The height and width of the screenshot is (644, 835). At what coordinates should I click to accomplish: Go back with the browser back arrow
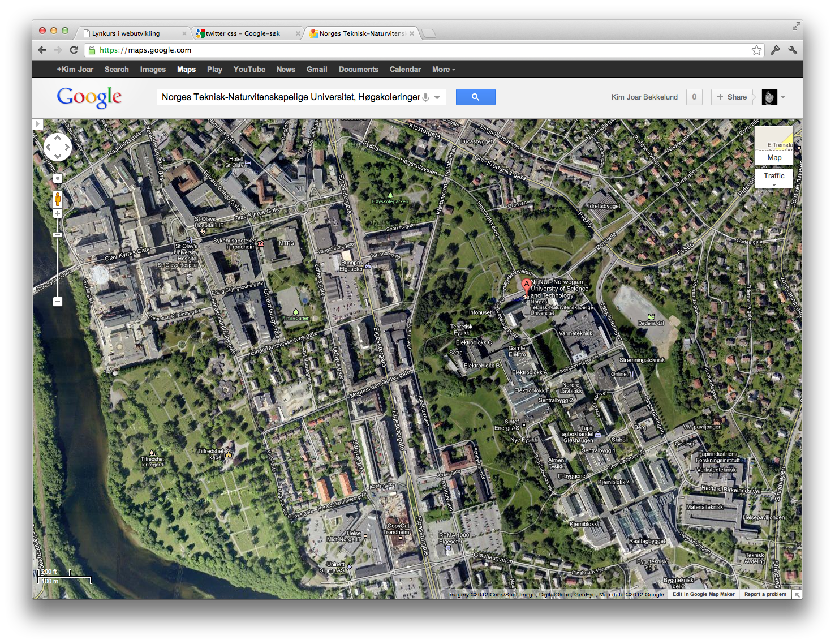[42, 50]
